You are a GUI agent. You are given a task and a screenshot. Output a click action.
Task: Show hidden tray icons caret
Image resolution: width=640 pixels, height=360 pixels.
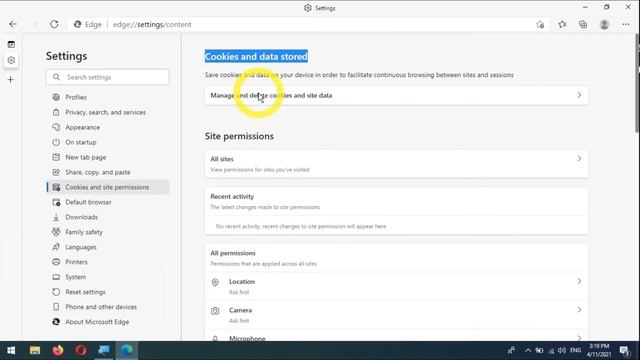click(x=528, y=350)
